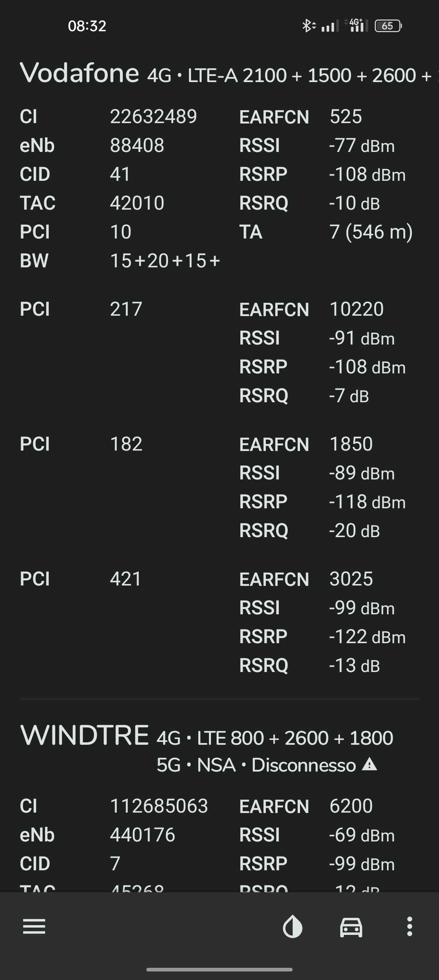Enable car drive mode icon
Screen dimensions: 439x980
[351, 927]
